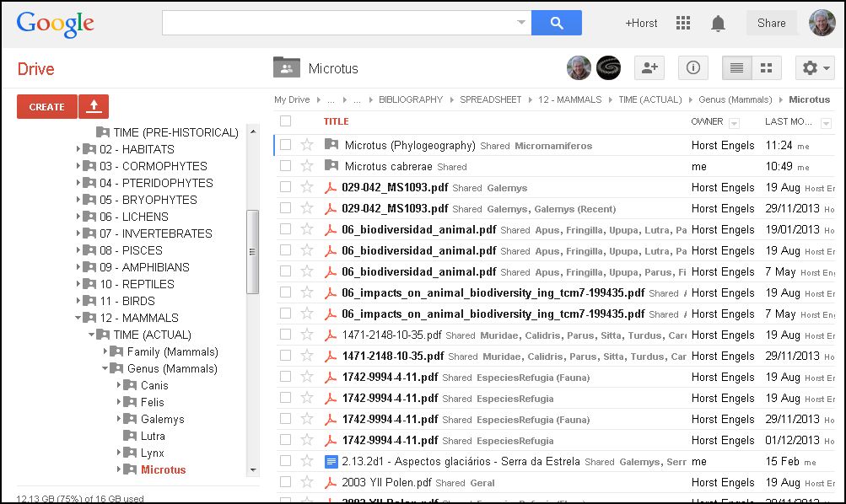Click into the Drive search field

339,23
